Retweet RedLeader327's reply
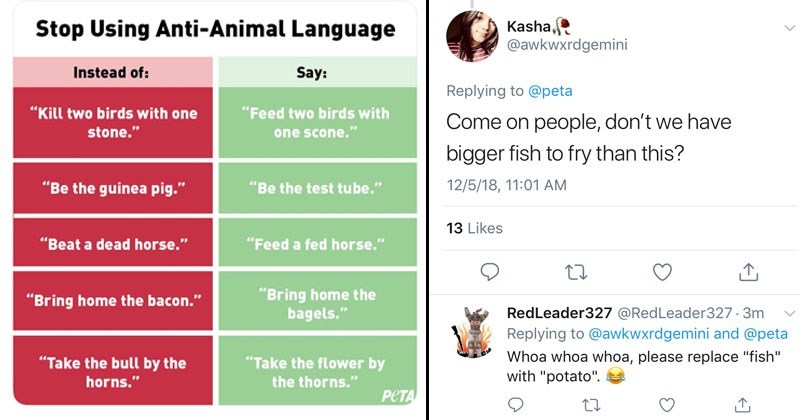Image resolution: width=800 pixels, height=420 pixels. (x=591, y=405)
